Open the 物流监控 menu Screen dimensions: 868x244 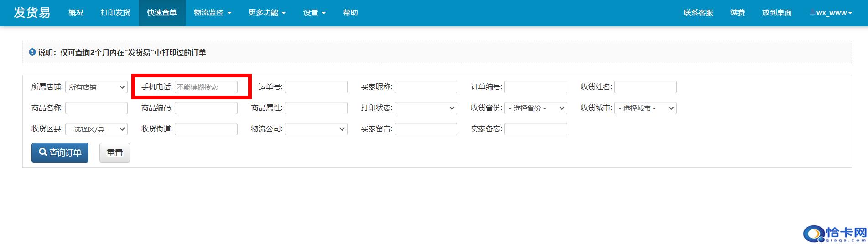tap(213, 13)
